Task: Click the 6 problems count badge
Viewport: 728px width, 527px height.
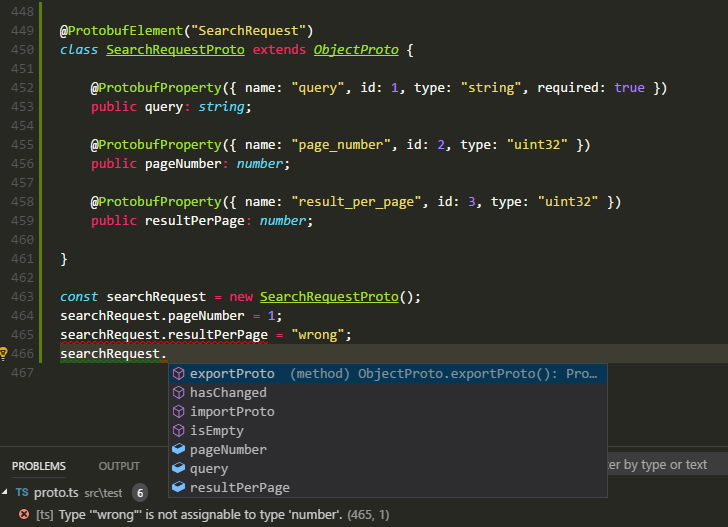Action: coord(140,493)
